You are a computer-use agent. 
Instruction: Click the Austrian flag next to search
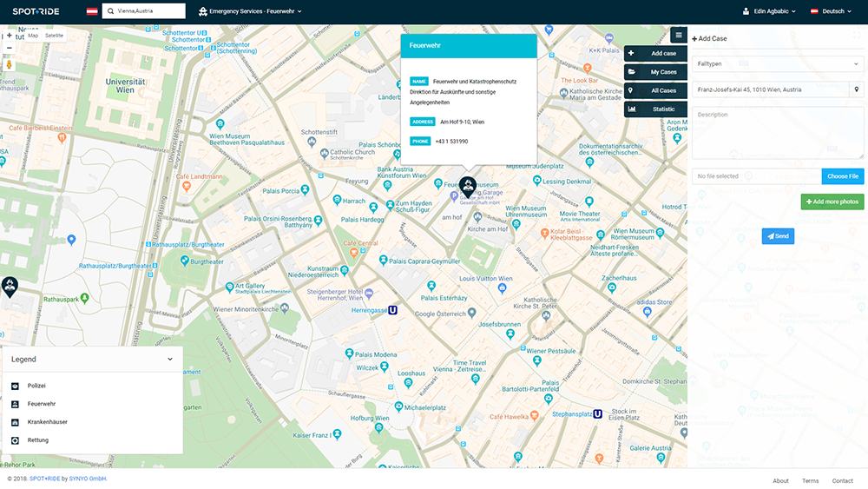click(92, 11)
